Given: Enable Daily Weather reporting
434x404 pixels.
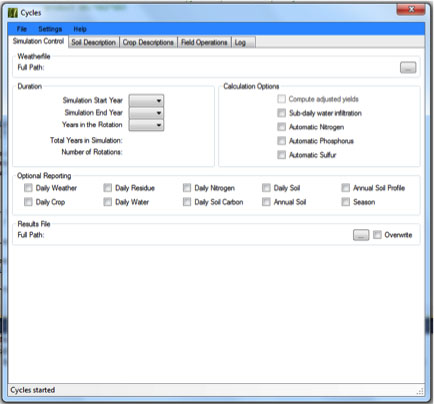Looking at the screenshot, I should pos(28,188).
